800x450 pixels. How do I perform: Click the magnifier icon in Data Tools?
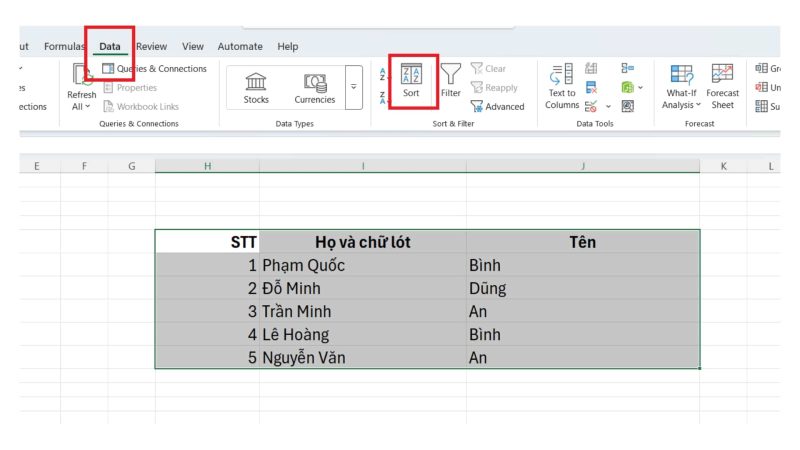point(628,106)
